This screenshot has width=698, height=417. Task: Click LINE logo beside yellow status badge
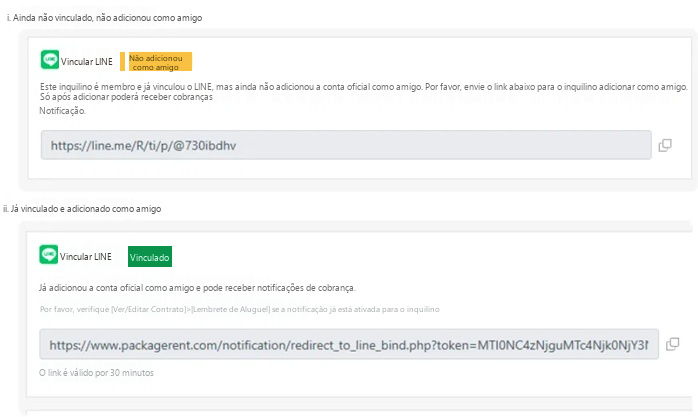[x=50, y=60]
